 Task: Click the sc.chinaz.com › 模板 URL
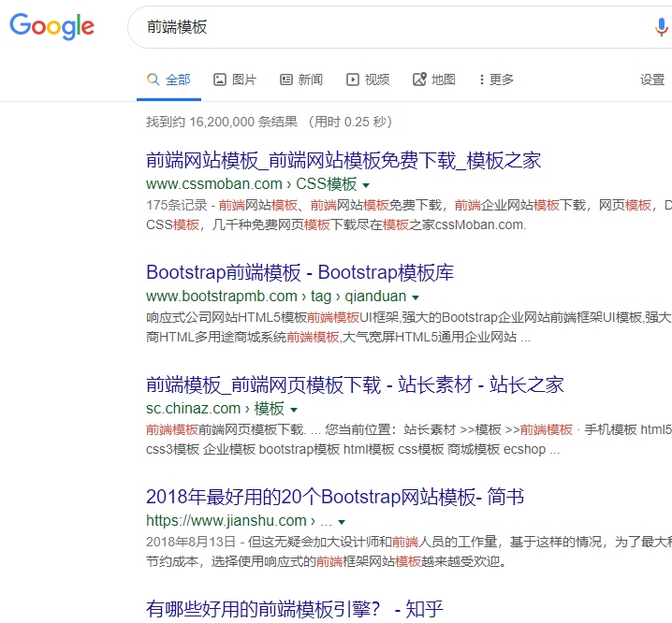click(x=214, y=409)
